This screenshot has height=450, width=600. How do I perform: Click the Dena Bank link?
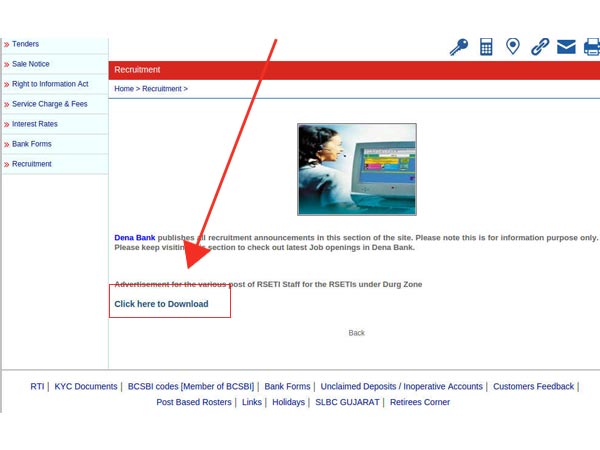click(x=135, y=238)
